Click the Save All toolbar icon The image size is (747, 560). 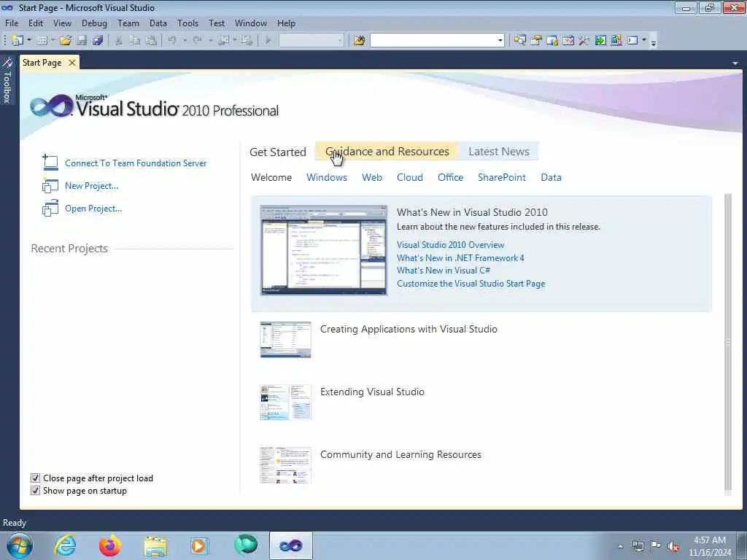pos(98,41)
